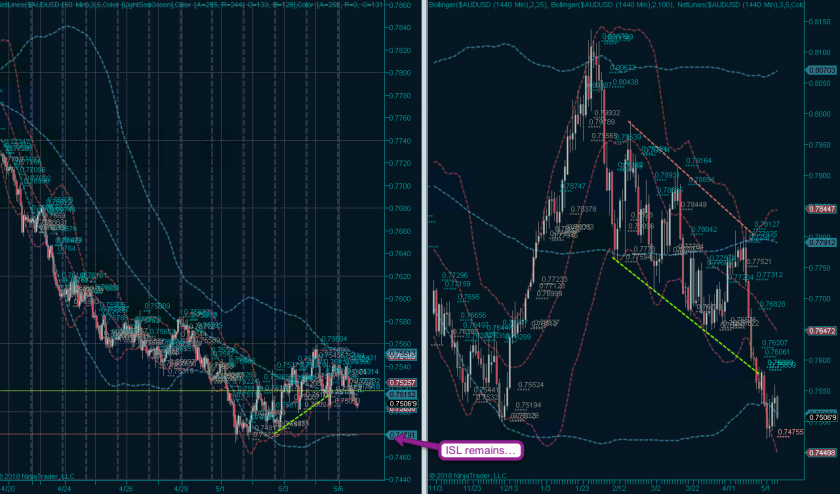This screenshot has height=494, width=840.
Task: Click the 0.7600 axis label on 60-minute chart
Action: pyautogui.click(x=400, y=299)
